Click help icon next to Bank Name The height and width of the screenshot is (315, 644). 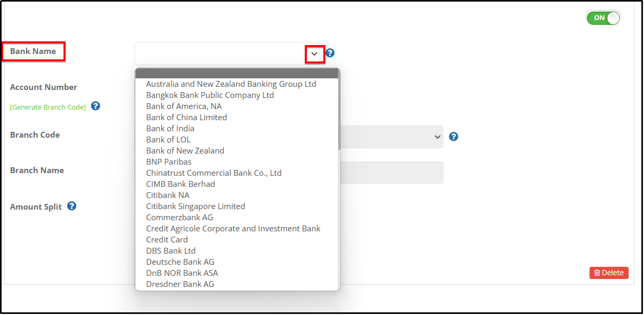coord(330,53)
